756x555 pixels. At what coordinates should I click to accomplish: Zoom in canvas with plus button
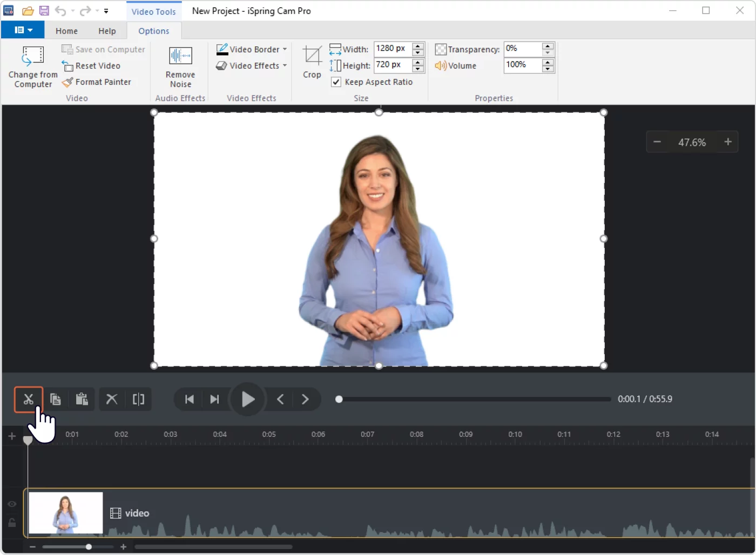pos(728,142)
